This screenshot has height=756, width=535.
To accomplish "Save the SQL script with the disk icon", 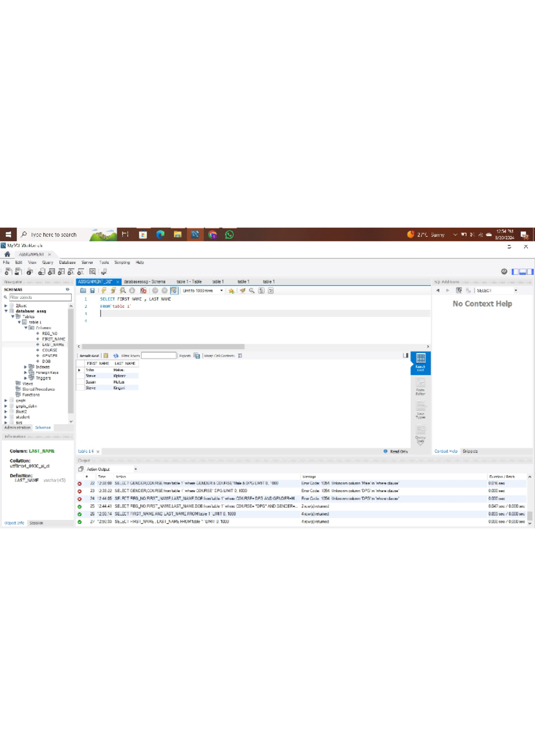I will [92, 291].
